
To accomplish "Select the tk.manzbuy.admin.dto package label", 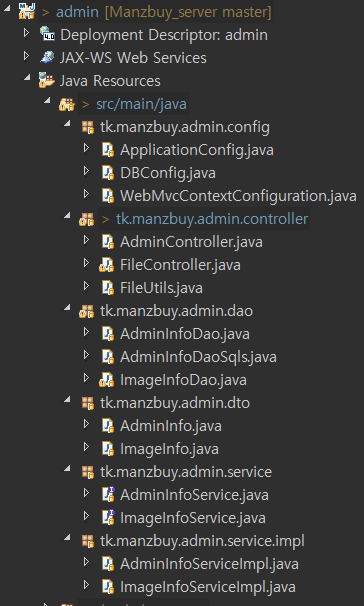I will coord(175,403).
